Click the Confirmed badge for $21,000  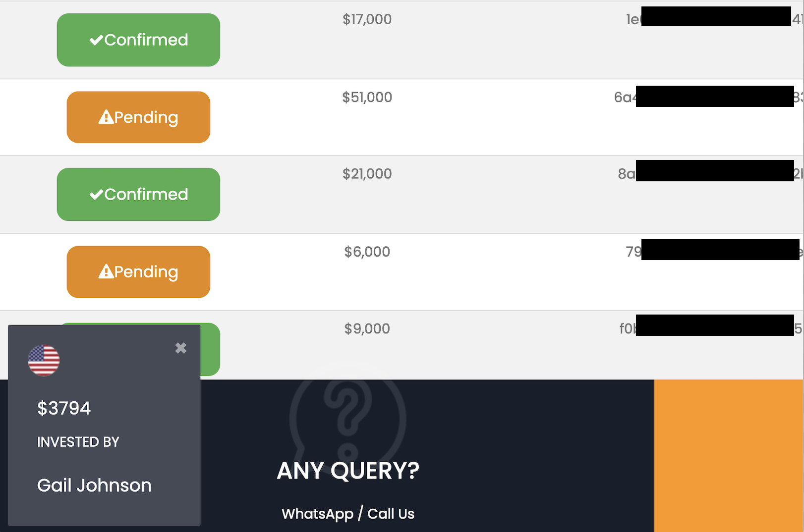click(138, 194)
